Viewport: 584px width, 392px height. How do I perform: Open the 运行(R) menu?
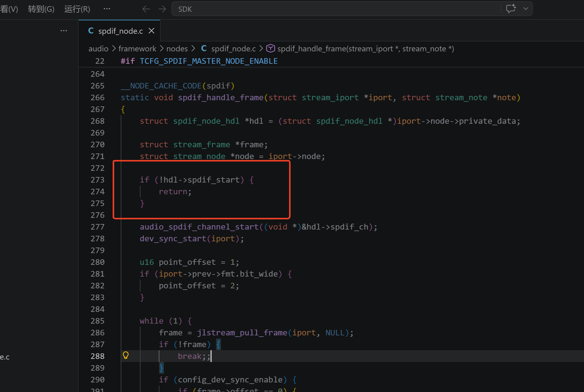tap(77, 9)
